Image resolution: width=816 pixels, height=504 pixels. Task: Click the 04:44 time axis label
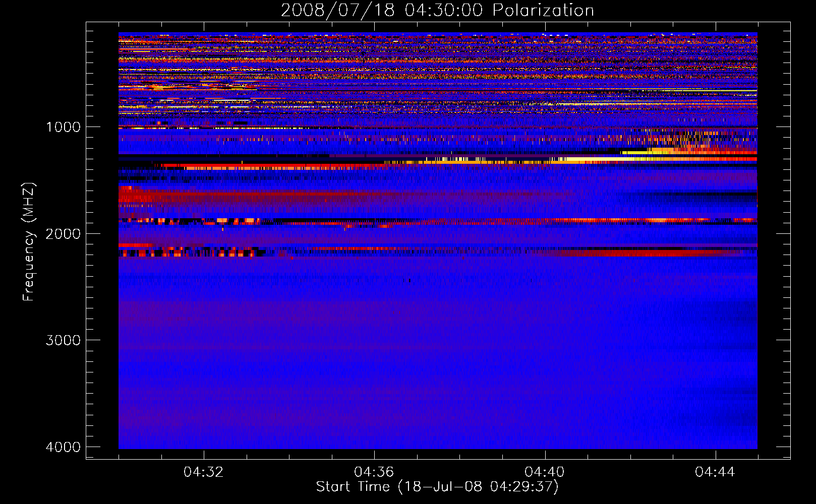click(715, 472)
